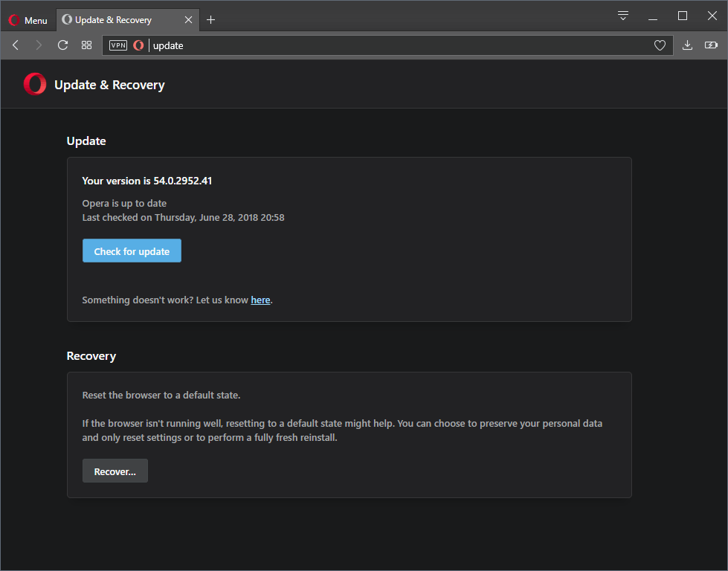The width and height of the screenshot is (728, 571).
Task: Maximize the Opera window
Action: [x=683, y=16]
